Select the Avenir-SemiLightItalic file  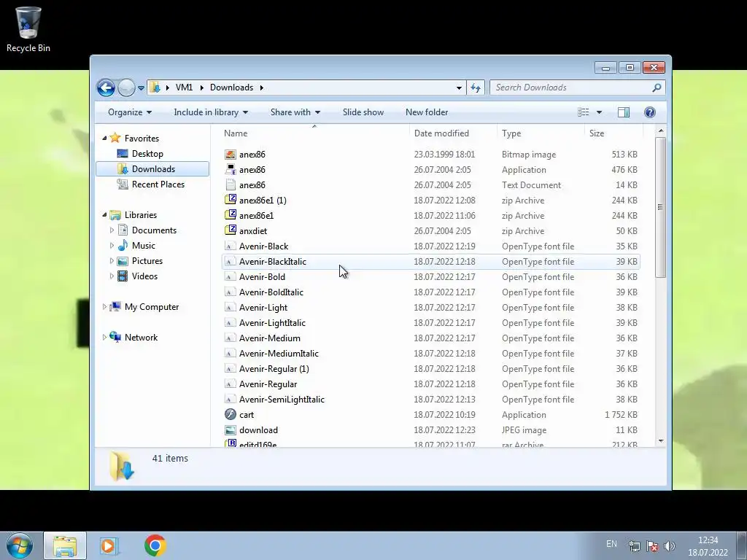[x=430, y=399]
